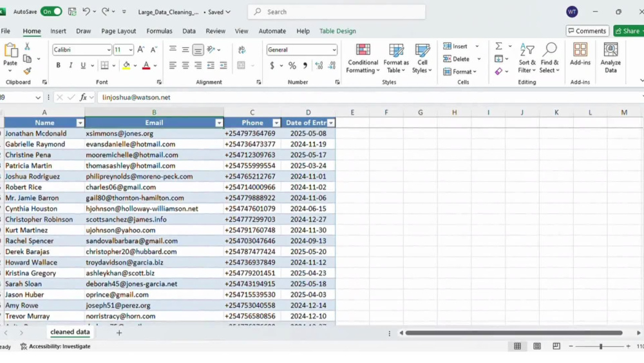
Task: Select the cleaned data sheet tab
Action: pyautogui.click(x=70, y=332)
